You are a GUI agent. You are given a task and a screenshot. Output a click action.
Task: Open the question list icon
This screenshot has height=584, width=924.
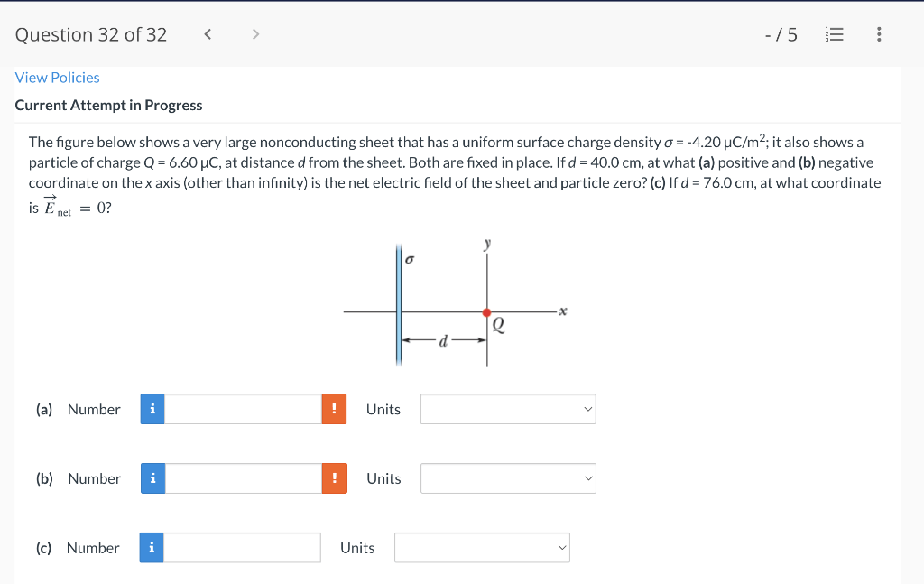[x=836, y=35]
